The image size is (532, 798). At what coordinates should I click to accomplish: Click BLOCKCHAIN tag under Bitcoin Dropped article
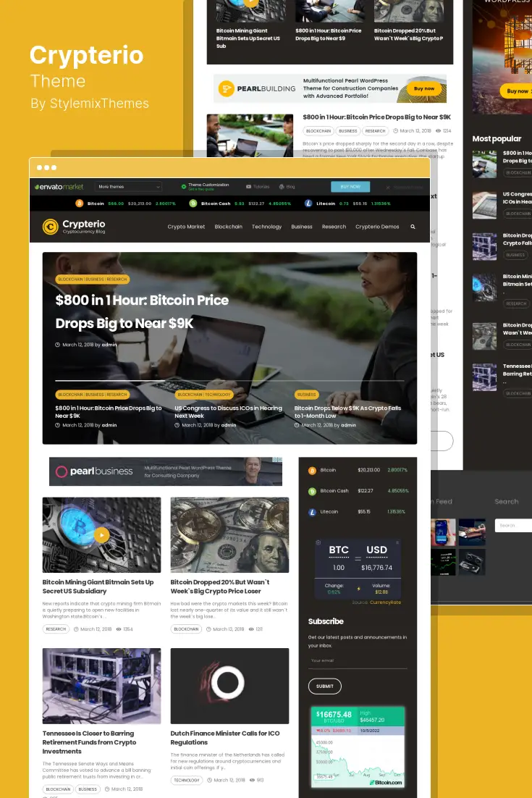(x=186, y=629)
